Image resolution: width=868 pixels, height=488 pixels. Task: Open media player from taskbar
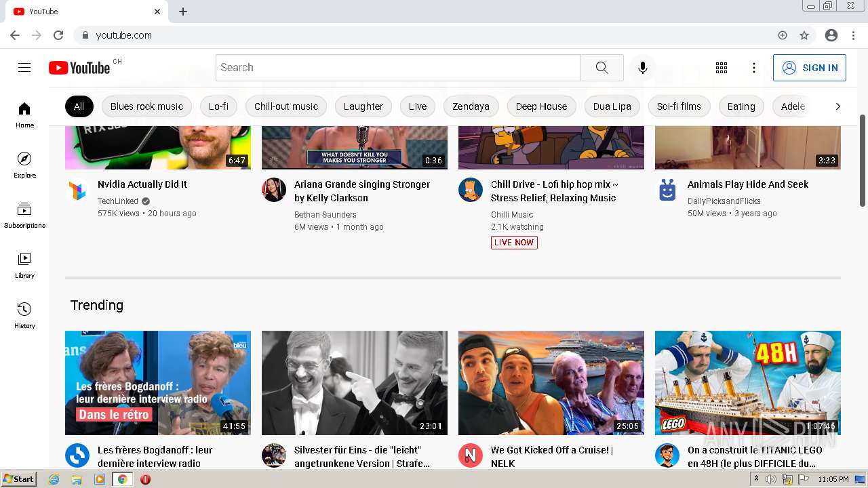[x=100, y=479]
